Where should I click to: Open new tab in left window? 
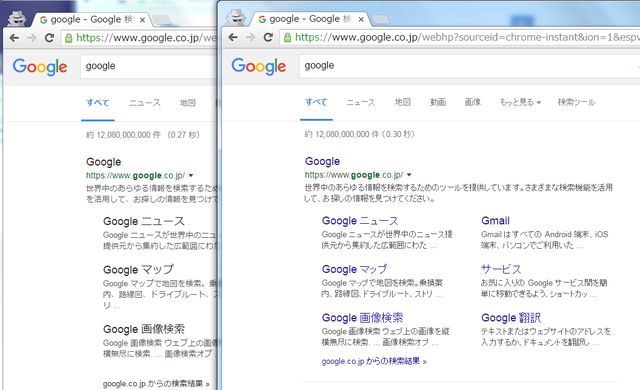[162, 20]
